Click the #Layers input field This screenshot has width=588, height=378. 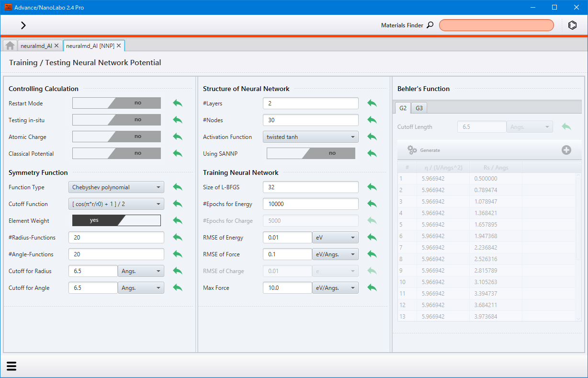[311, 103]
